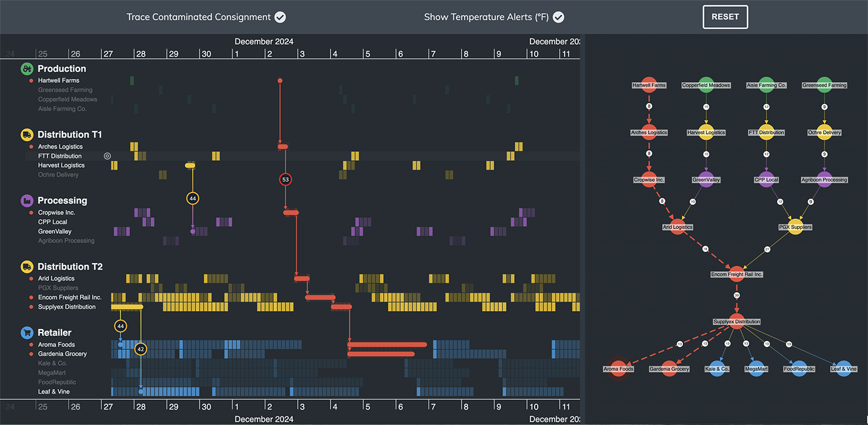
Task: Select Hartwell Farms row in timeline
Action: (x=58, y=80)
